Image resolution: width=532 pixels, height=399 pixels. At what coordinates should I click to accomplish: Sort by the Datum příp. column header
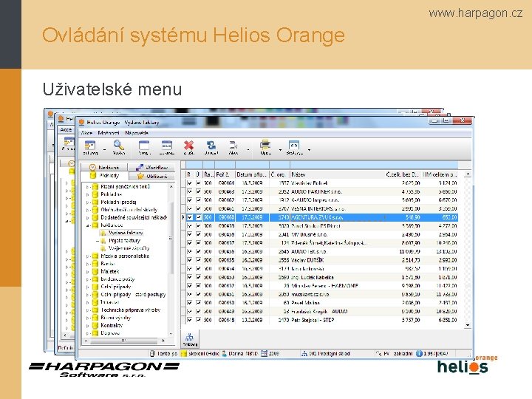pyautogui.click(x=252, y=174)
